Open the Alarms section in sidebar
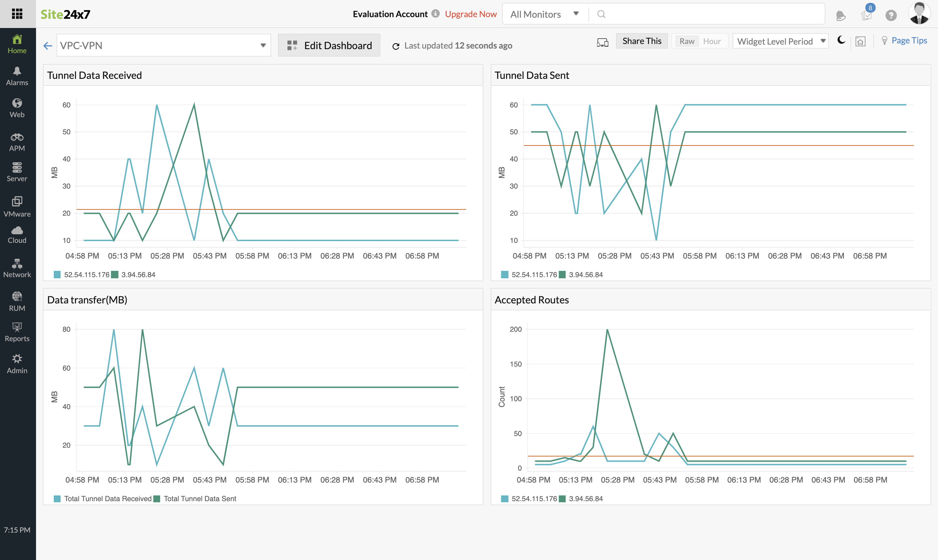The height and width of the screenshot is (560, 938). pos(17,75)
